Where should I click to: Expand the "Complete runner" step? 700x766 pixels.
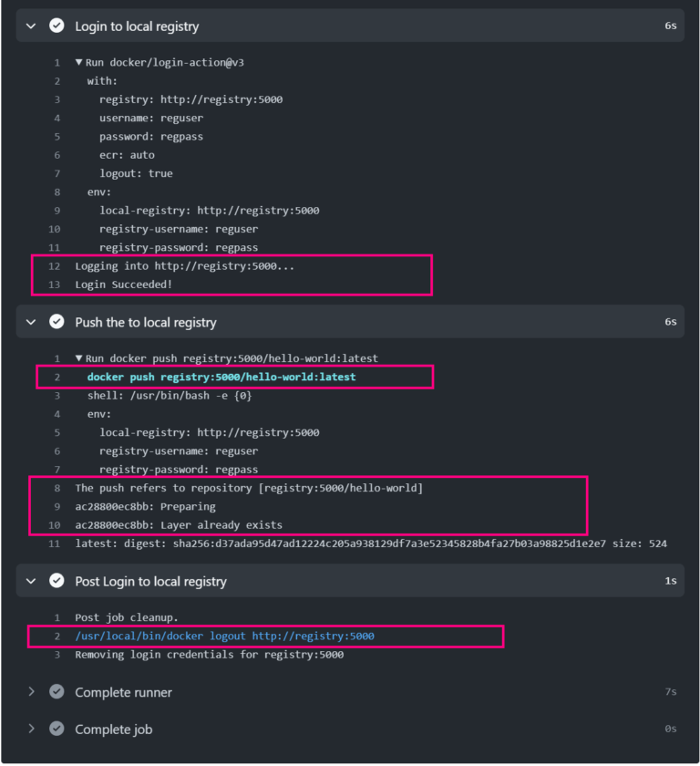(x=30, y=691)
